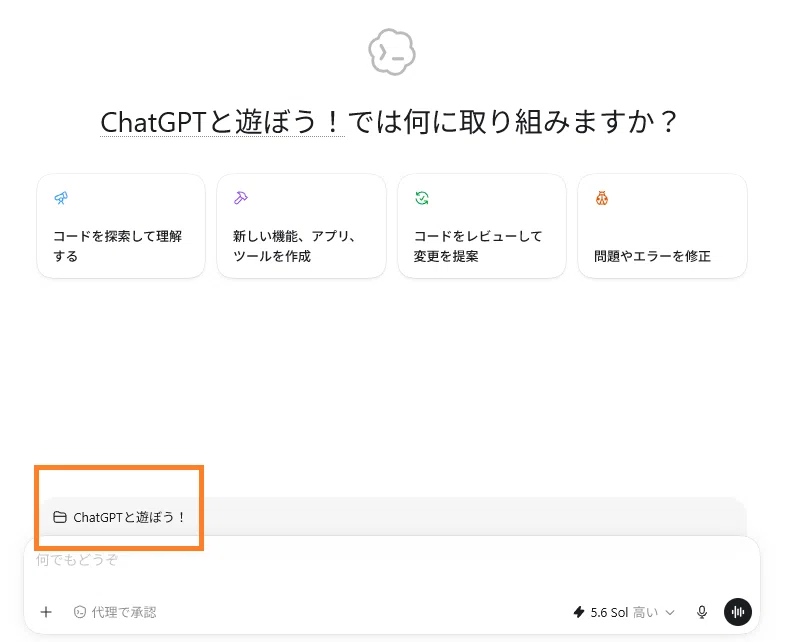Click the folder icon beside ChatGPTと遊ぼう！
This screenshot has height=642, width=798.
60,517
